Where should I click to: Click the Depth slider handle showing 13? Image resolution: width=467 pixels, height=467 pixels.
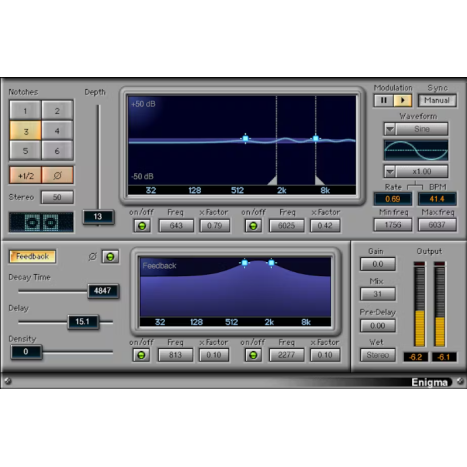coord(98,217)
